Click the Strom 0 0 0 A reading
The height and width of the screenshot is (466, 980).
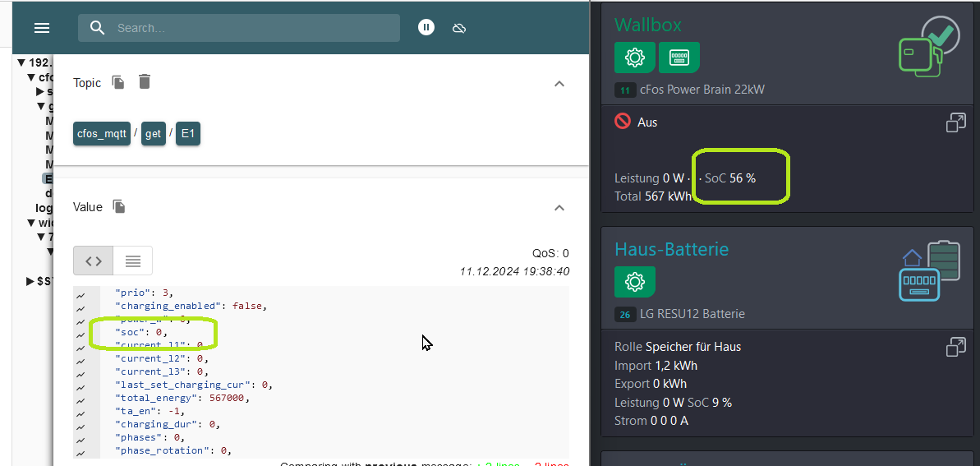(651, 421)
